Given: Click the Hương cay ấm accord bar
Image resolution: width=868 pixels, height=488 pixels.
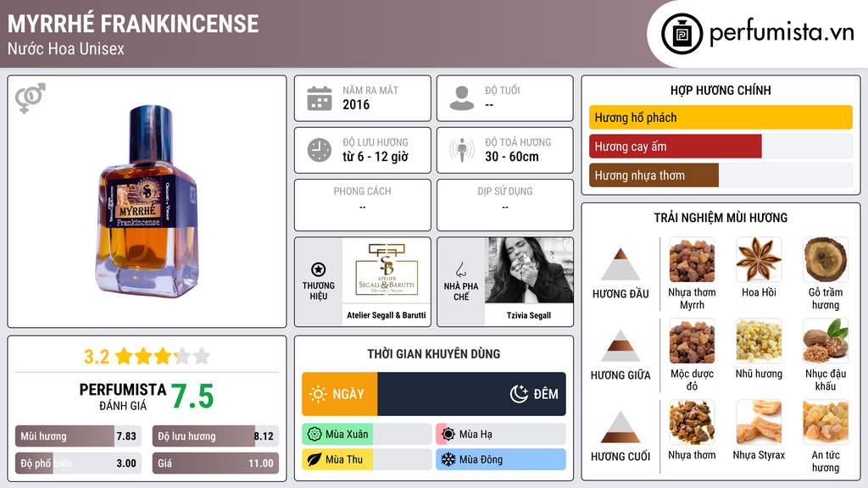Looking at the screenshot, I should click(721, 147).
